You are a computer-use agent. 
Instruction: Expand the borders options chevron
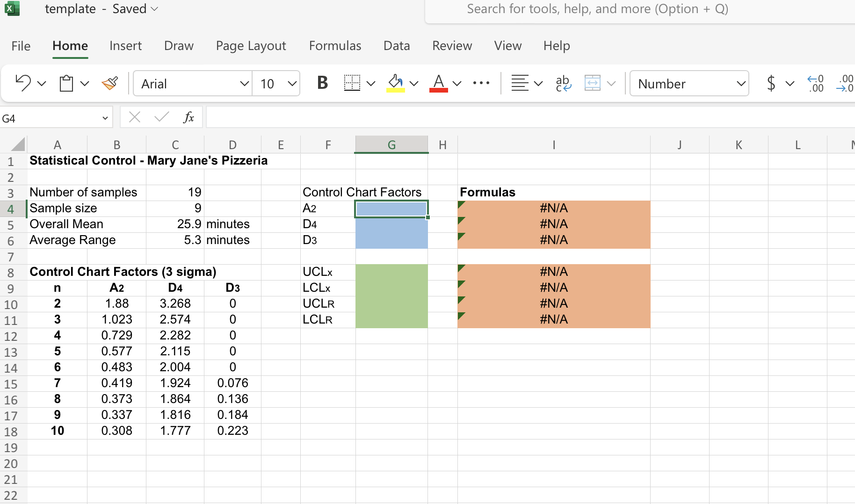tap(371, 83)
